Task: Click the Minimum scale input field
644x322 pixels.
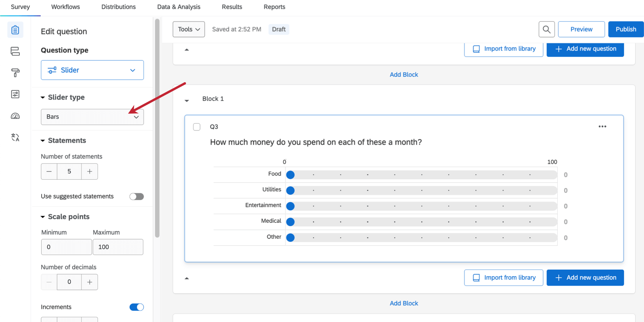Action: [x=66, y=247]
